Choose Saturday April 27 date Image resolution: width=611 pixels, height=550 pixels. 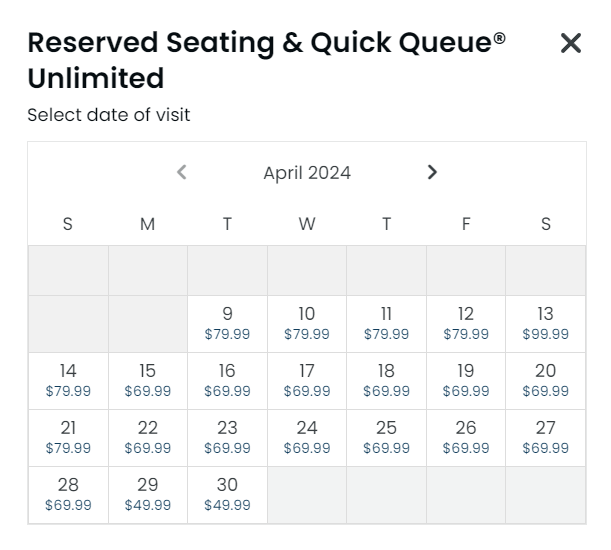tap(545, 437)
